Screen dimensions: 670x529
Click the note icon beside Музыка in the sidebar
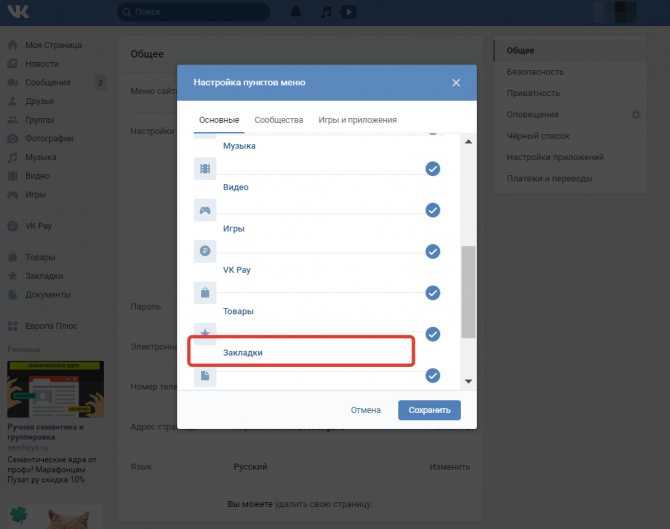point(13,157)
